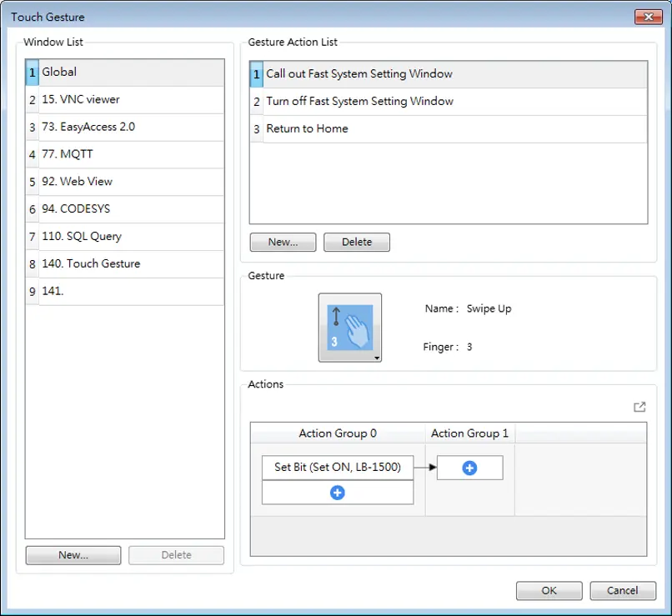Screen dimensions: 672x616
Task: Click Delete button under Window List
Action: (176, 555)
